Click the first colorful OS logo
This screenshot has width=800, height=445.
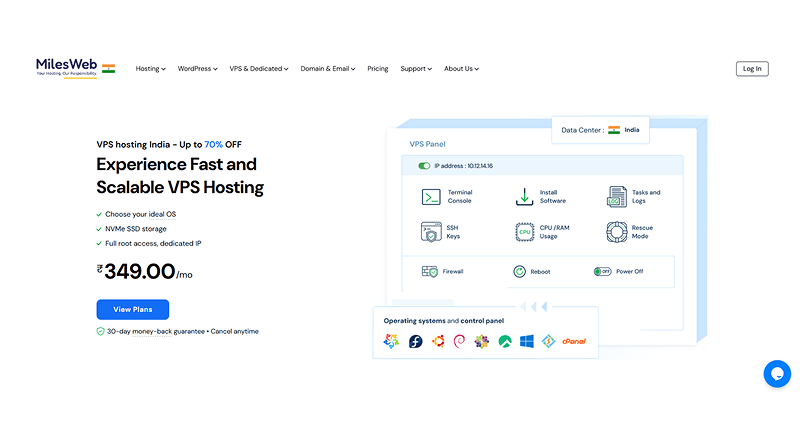(x=391, y=341)
